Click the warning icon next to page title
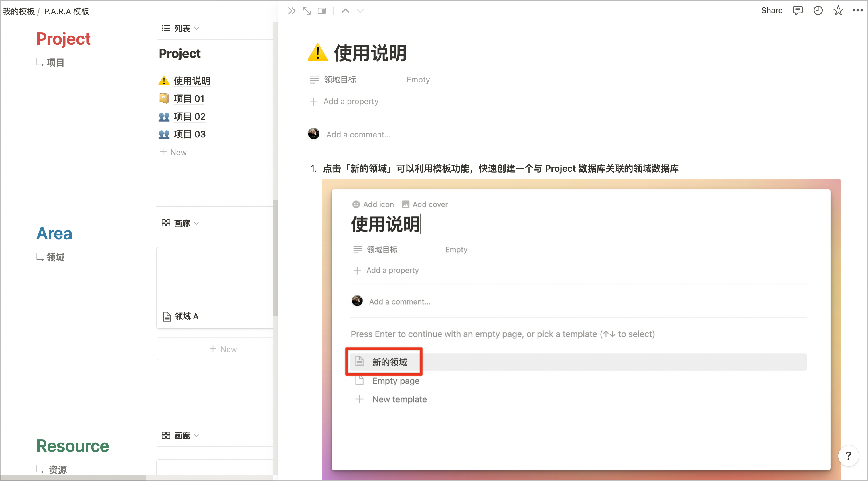The image size is (868, 481). point(317,53)
